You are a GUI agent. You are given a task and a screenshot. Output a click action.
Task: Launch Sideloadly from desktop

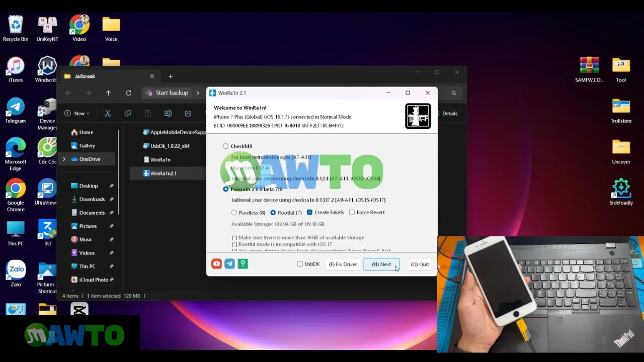[x=621, y=193]
